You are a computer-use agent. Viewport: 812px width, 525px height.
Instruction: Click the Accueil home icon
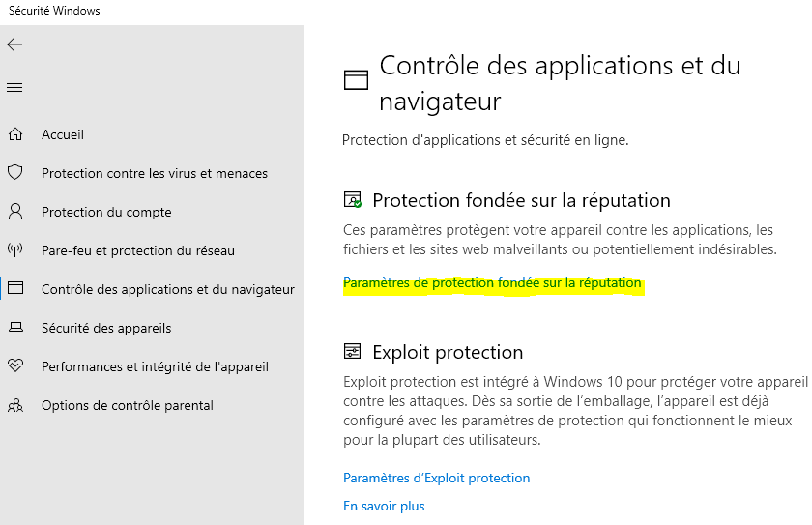tap(14, 134)
